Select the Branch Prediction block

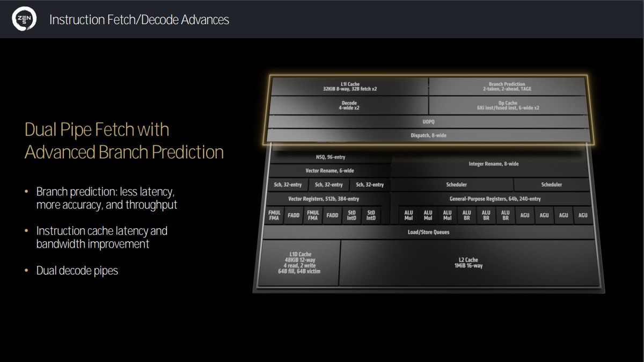tap(507, 84)
